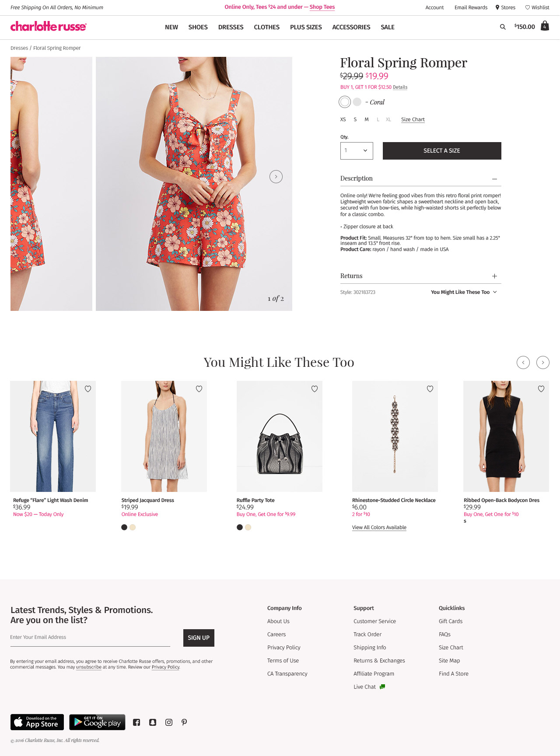The width and height of the screenshot is (560, 756).
Task: Open the Size Chart link near sizes
Action: [413, 119]
